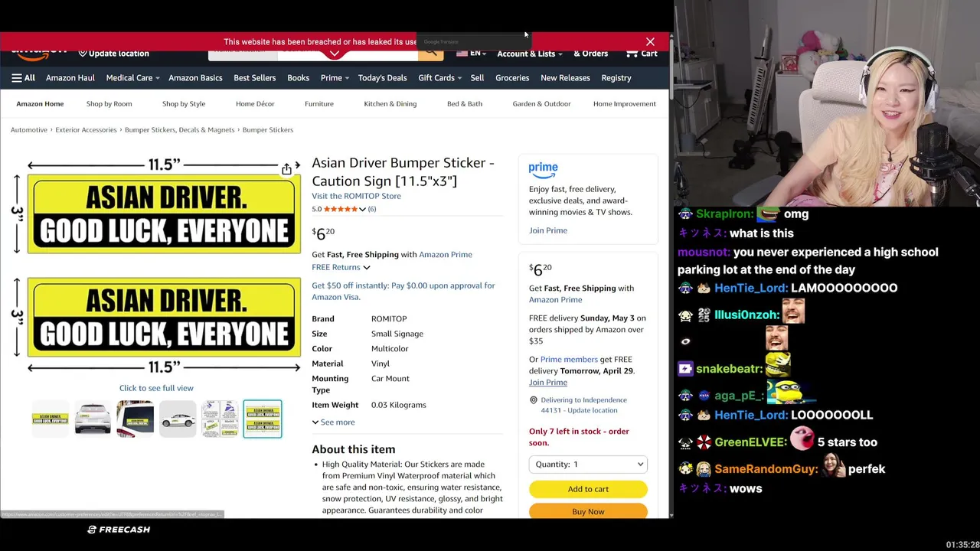Open Home Décor category
Viewport: 980px width, 551px height.
pyautogui.click(x=255, y=104)
